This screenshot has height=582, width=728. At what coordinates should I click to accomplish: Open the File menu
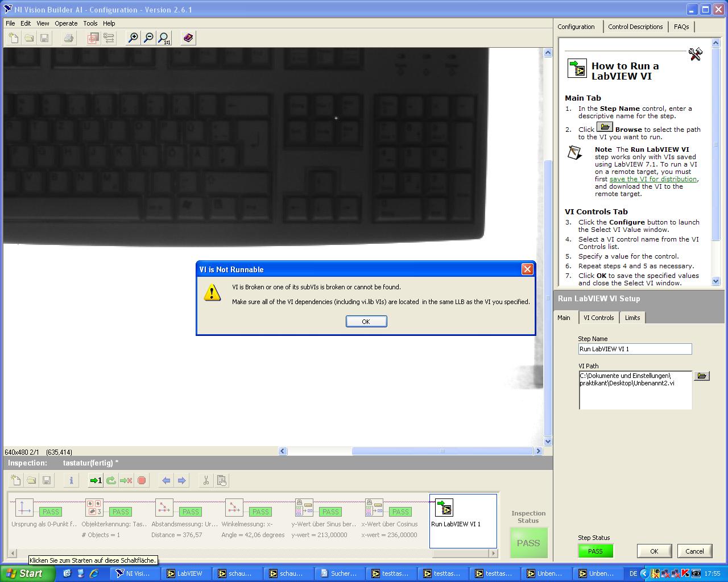10,23
